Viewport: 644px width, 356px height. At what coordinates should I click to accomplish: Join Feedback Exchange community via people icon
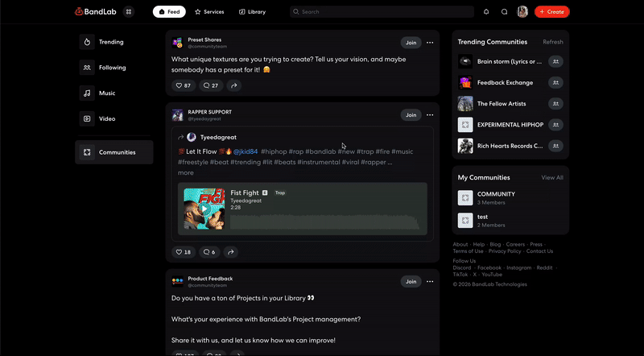[x=555, y=82]
